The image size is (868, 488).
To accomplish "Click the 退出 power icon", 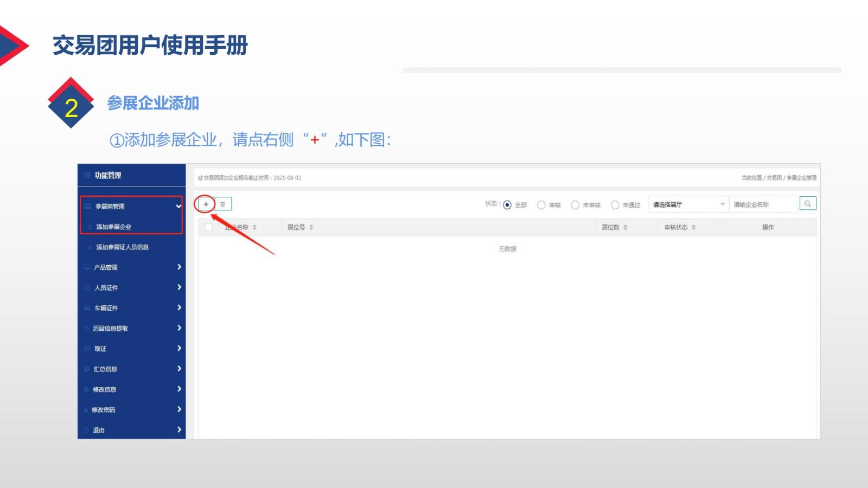I will pos(87,430).
